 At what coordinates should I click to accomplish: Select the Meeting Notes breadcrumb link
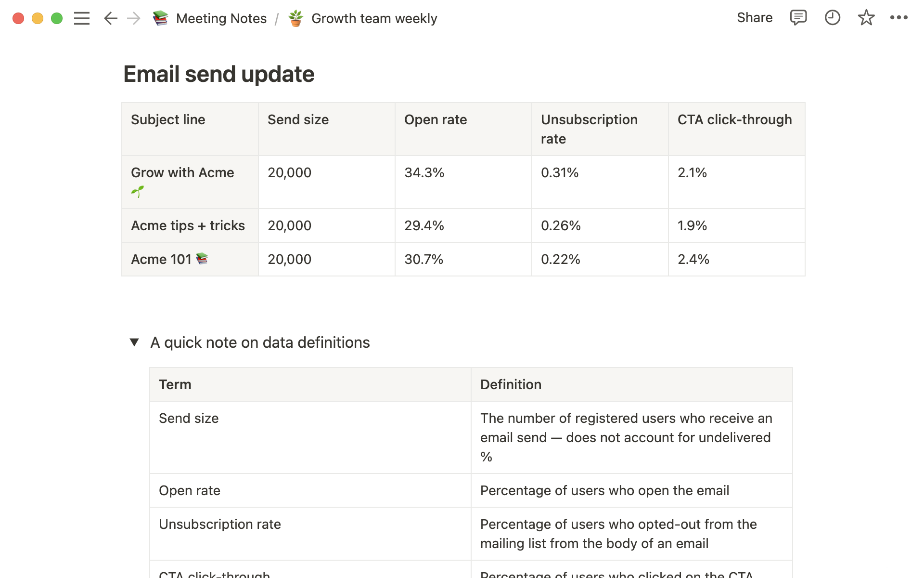221,18
